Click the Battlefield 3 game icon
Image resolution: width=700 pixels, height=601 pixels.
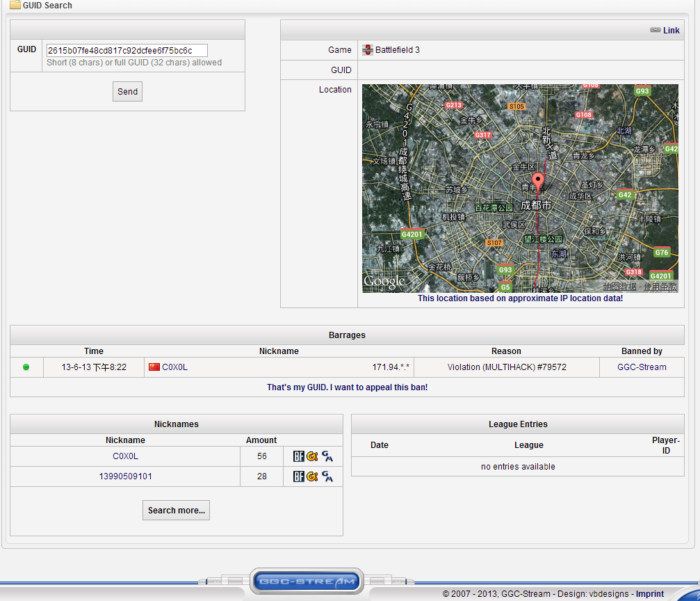click(x=368, y=50)
